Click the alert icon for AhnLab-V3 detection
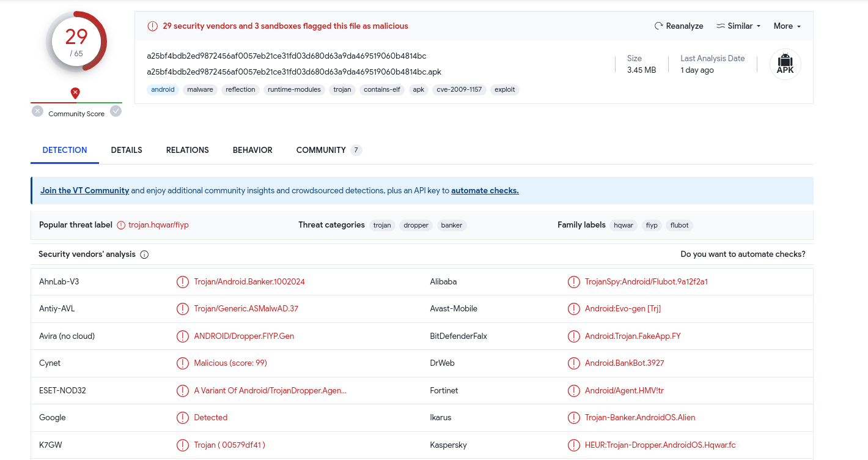This screenshot has width=868, height=460. 182,282
